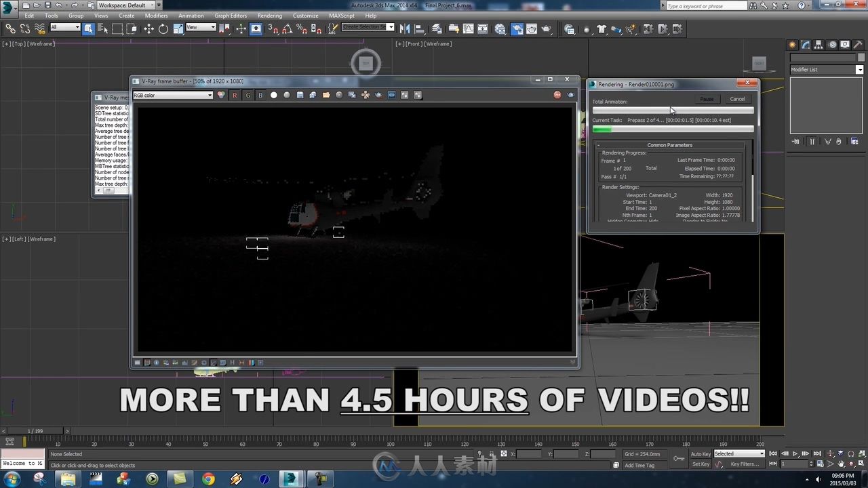Viewport: 868px width, 488px height.
Task: Open the Rendering menu
Action: point(269,16)
